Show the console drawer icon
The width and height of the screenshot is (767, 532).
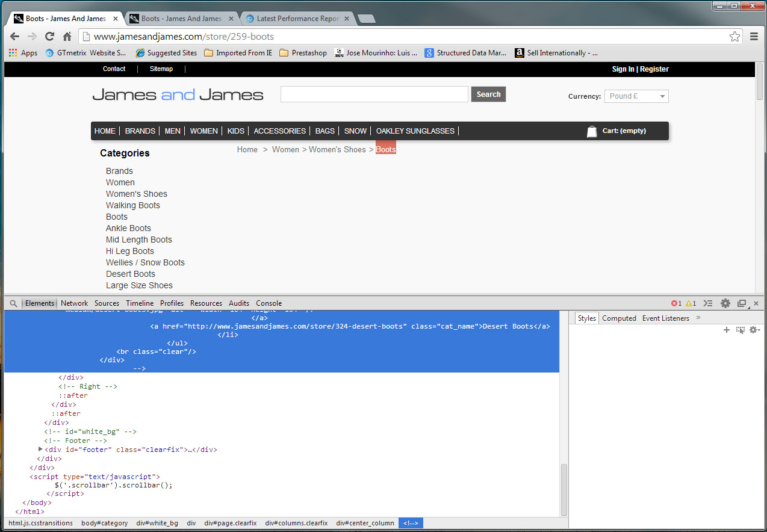[708, 303]
